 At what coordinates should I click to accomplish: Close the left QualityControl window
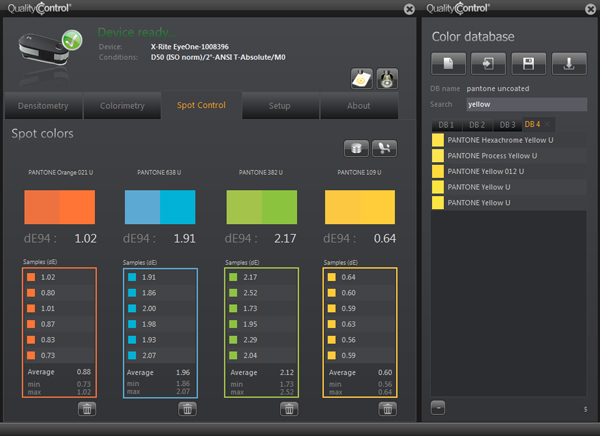[409, 9]
